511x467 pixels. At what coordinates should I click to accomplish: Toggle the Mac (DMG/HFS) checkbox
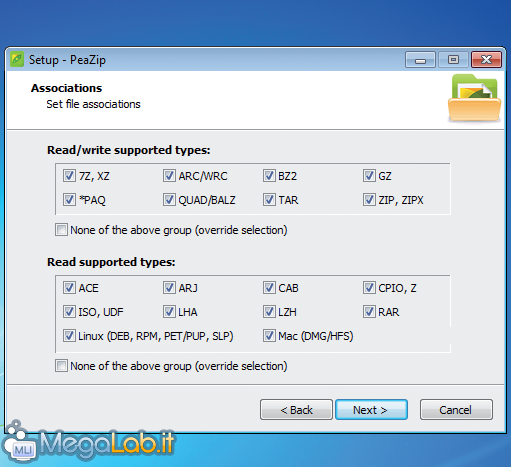pos(269,336)
